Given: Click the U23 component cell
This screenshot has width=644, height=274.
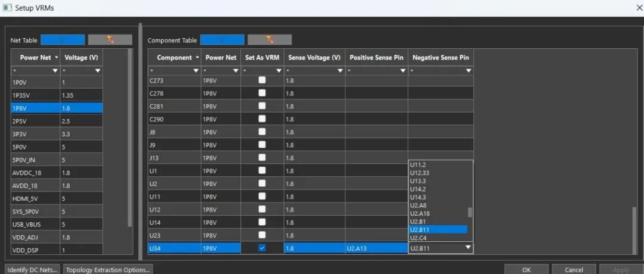Looking at the screenshot, I should tap(174, 235).
